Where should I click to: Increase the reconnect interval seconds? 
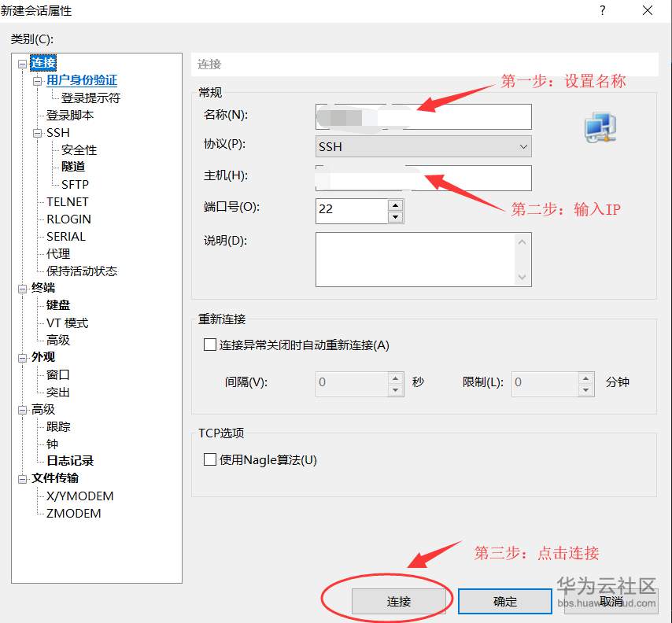396,378
